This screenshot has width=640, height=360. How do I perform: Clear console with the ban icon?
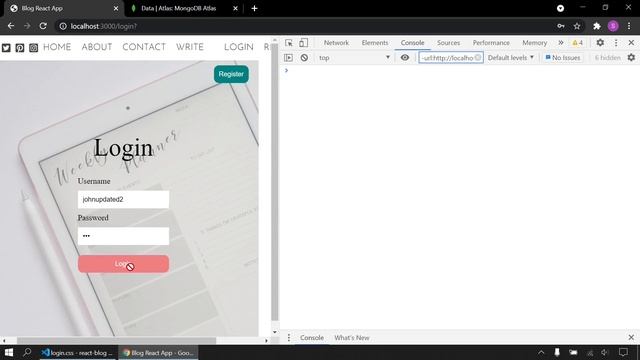pos(304,58)
